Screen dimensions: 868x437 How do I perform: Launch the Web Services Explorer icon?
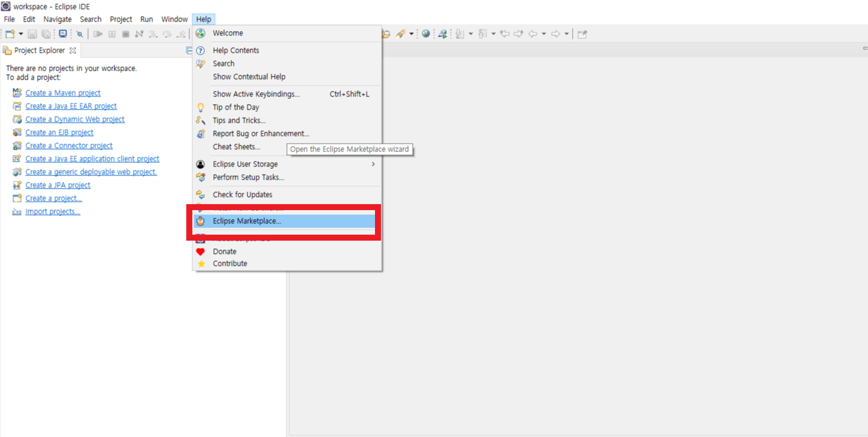click(x=443, y=34)
